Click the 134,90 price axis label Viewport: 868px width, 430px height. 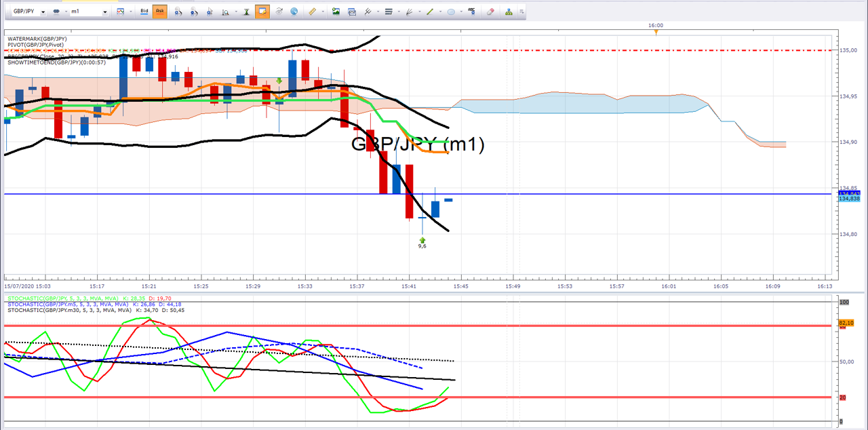(x=848, y=142)
